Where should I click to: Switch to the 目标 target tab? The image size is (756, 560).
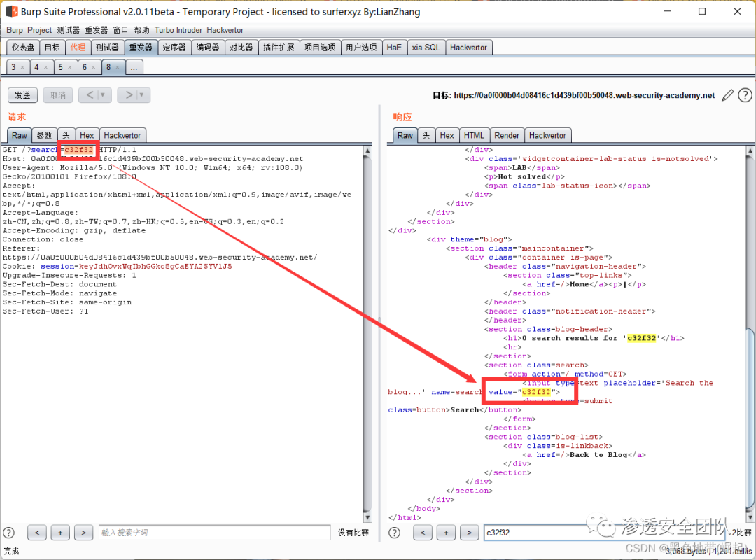52,48
